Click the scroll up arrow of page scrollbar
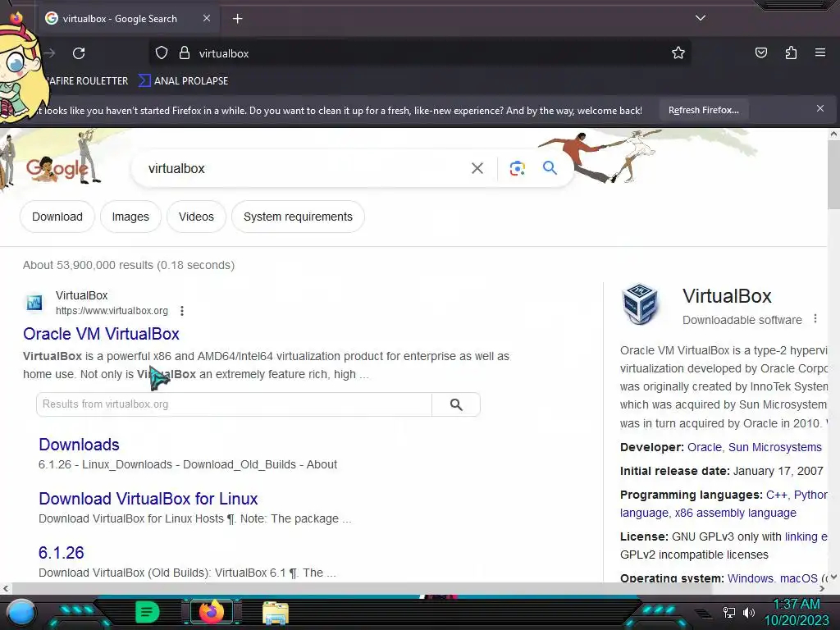 pyautogui.click(x=833, y=134)
